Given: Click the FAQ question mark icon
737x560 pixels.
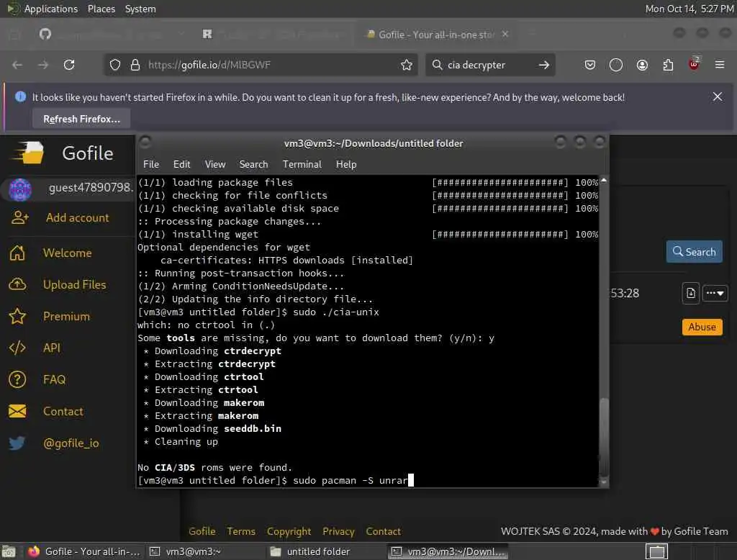Looking at the screenshot, I should (x=17, y=379).
